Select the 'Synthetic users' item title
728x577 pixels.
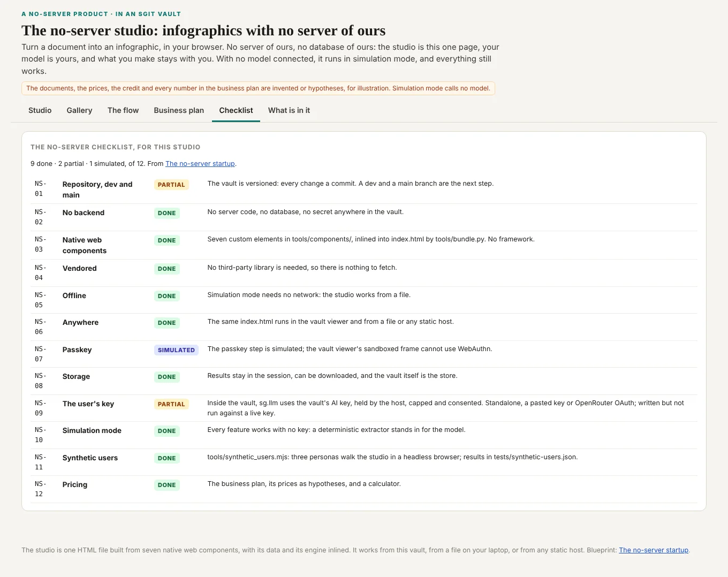point(90,458)
